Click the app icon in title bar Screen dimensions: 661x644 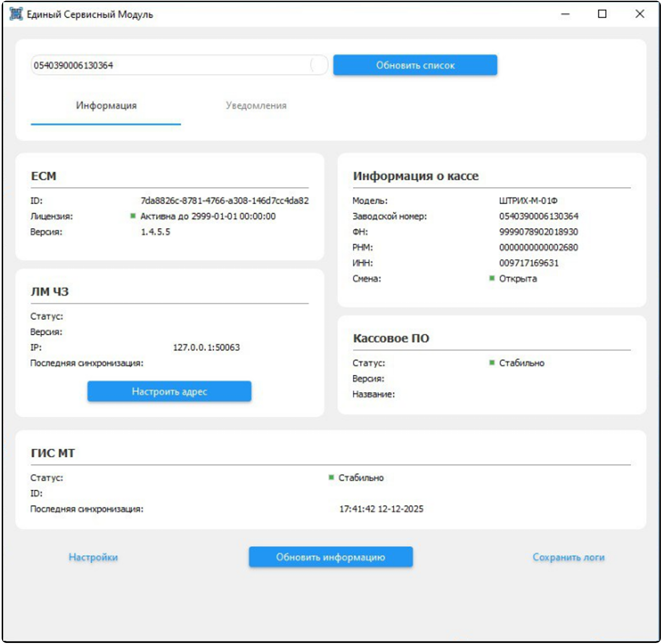pos(16,14)
